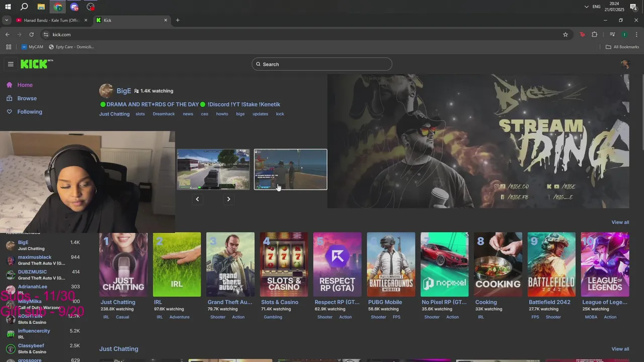
Task: Open user profile avatar menu
Action: (x=625, y=64)
